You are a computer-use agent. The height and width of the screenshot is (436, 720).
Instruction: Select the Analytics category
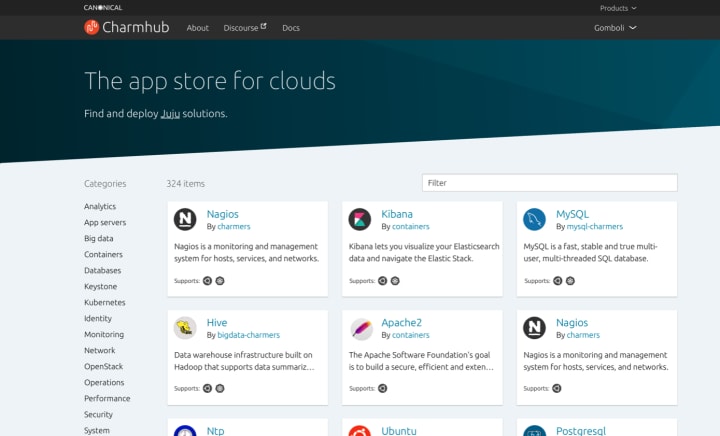pyautogui.click(x=100, y=207)
